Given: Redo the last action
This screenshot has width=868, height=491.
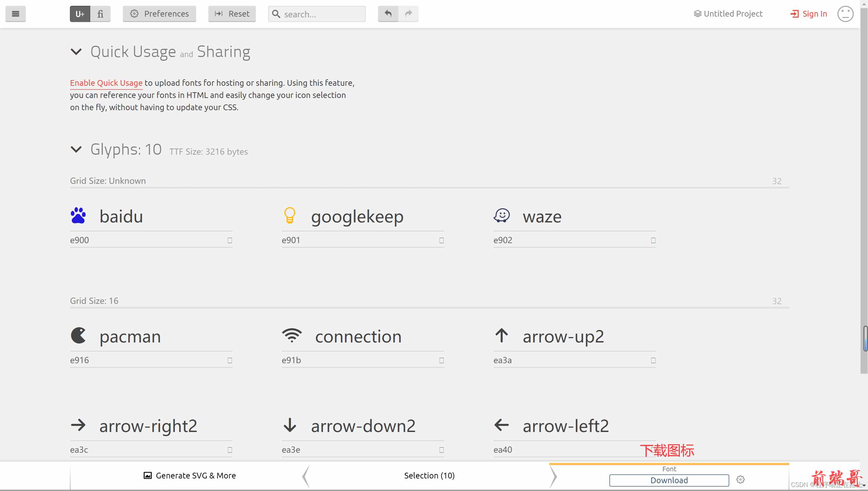Looking at the screenshot, I should [x=409, y=14].
